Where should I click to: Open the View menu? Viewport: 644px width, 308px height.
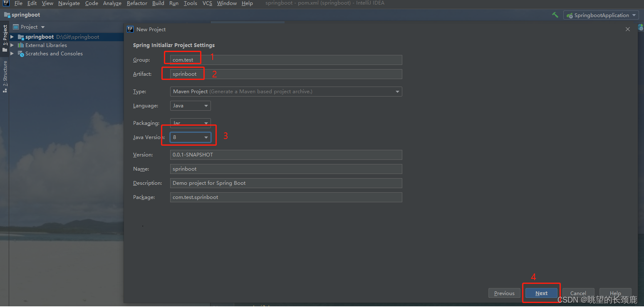(x=47, y=3)
